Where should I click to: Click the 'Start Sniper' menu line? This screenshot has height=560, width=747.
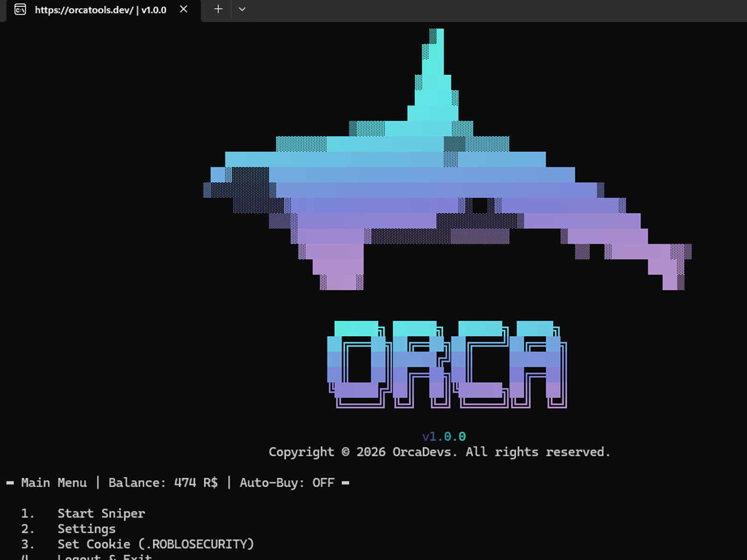[101, 513]
